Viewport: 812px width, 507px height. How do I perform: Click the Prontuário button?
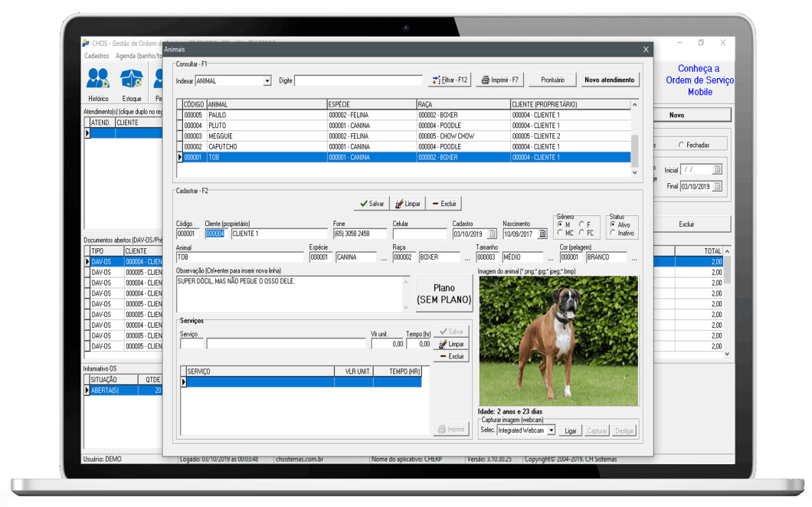552,80
